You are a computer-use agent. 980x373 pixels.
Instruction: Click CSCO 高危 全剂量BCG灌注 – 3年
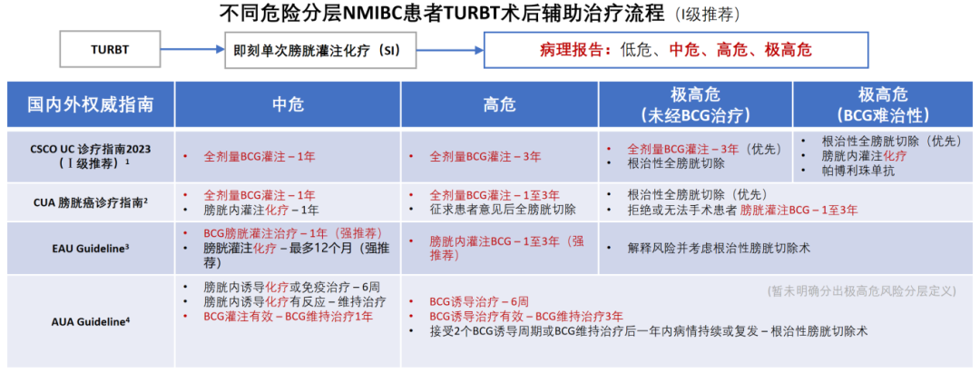(485, 156)
